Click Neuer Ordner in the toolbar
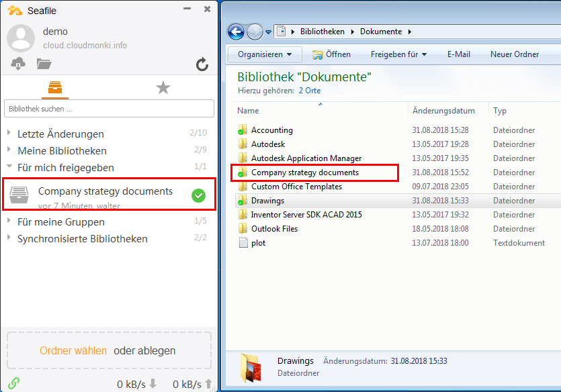The image size is (561, 392). (514, 54)
